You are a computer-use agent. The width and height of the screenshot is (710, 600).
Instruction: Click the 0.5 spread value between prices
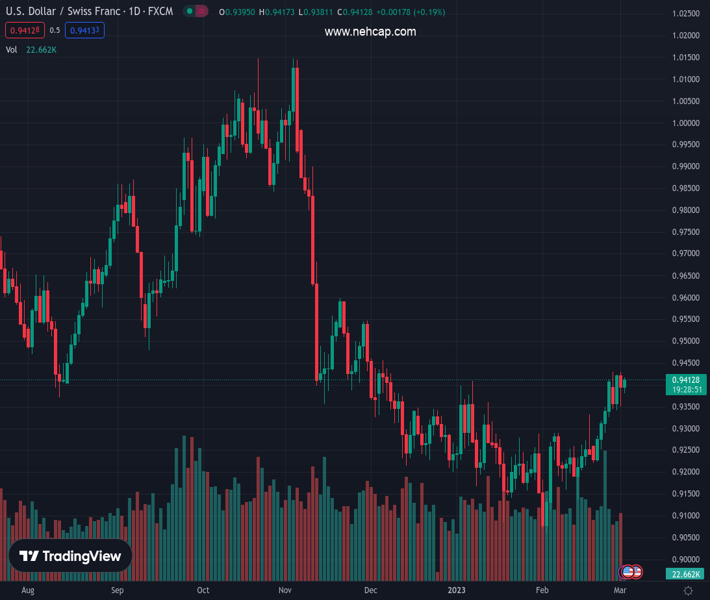click(53, 30)
